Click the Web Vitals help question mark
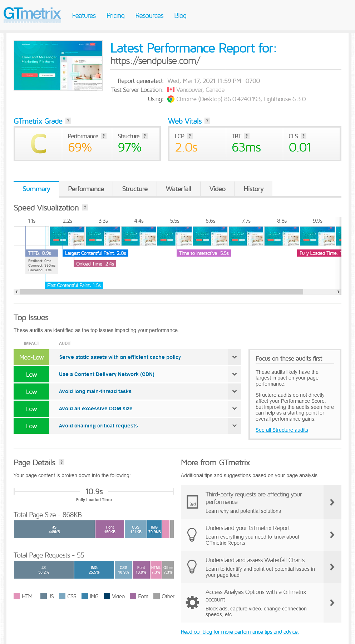 click(x=207, y=120)
